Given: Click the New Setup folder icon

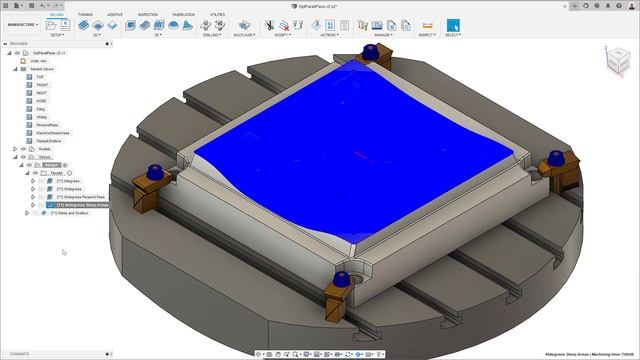Looking at the screenshot, I should tap(51, 25).
